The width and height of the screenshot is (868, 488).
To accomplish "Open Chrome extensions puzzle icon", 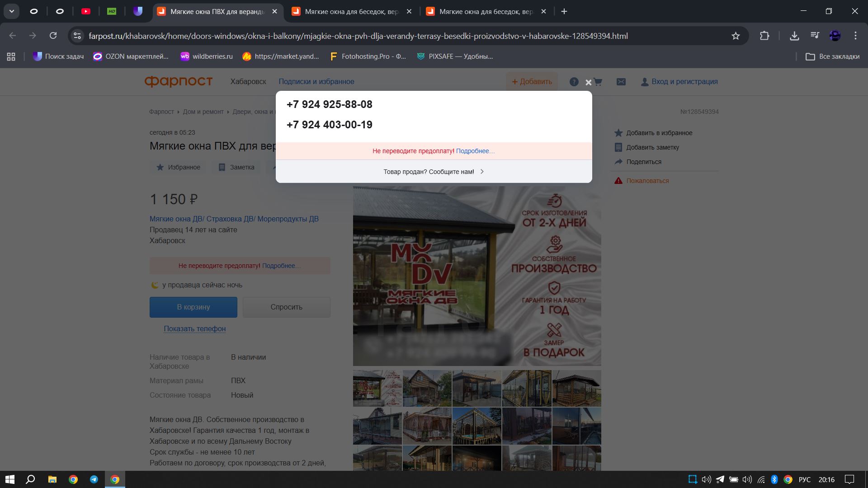I will [764, 36].
